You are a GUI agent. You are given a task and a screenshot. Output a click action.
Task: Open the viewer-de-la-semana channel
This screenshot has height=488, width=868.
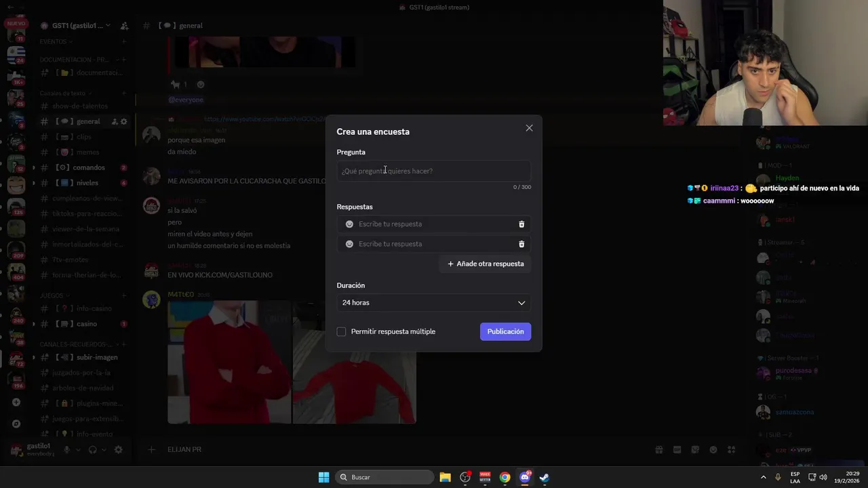(83, 229)
